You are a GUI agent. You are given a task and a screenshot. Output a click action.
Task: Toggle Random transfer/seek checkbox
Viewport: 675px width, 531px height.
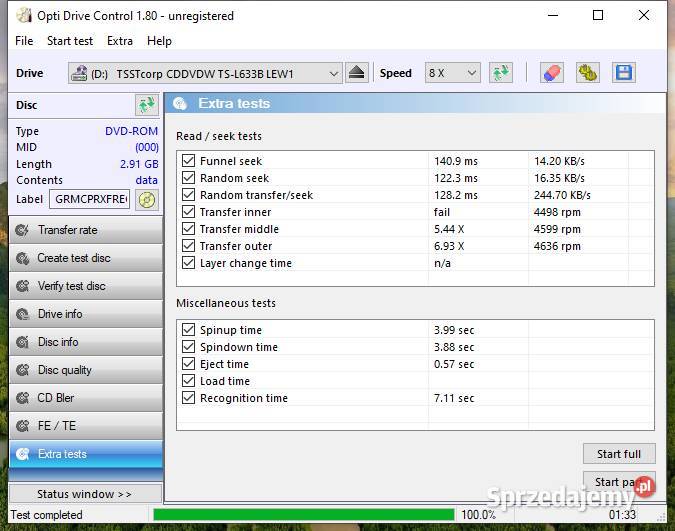pos(188,195)
